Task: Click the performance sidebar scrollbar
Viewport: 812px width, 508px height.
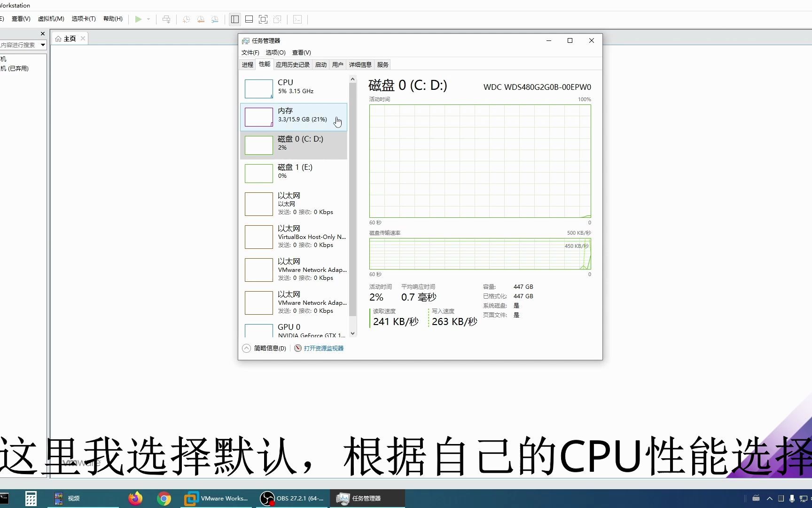Action: (x=352, y=202)
